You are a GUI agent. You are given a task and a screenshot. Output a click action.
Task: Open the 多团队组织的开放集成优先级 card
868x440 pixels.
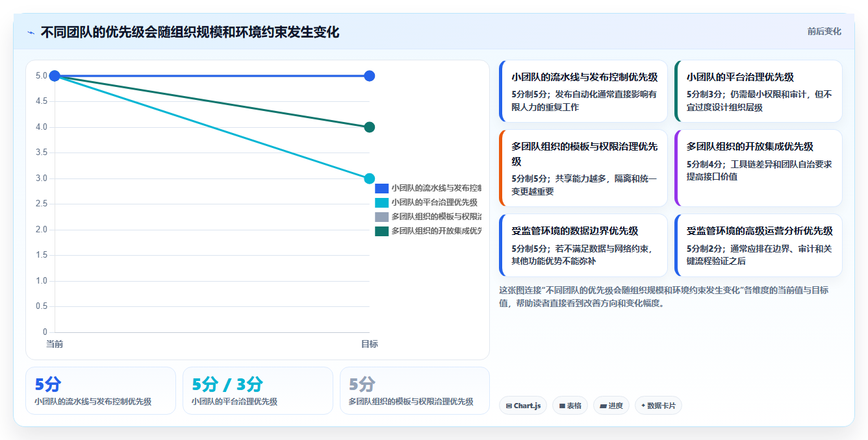pos(758,168)
